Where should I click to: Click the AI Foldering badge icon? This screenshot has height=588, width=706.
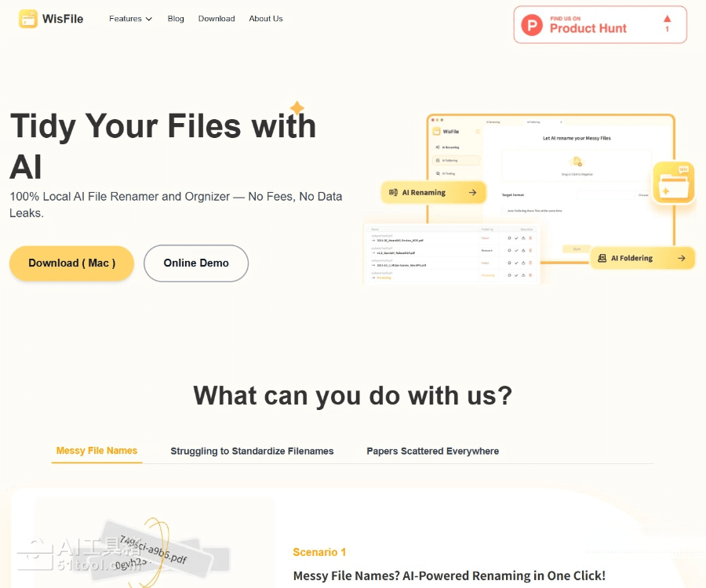click(602, 258)
